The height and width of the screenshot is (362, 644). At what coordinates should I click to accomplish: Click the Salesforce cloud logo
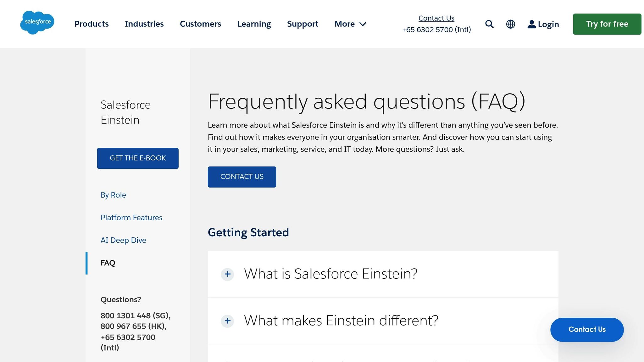pos(37,22)
